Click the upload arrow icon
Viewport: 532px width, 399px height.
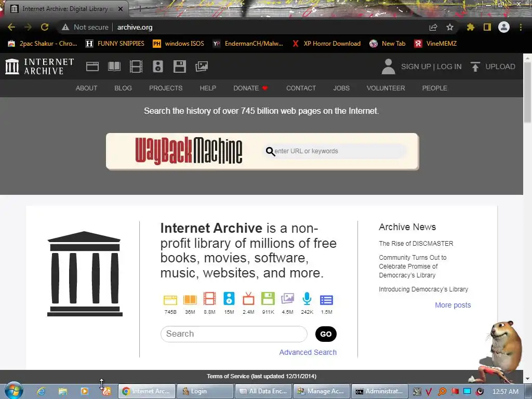click(475, 66)
